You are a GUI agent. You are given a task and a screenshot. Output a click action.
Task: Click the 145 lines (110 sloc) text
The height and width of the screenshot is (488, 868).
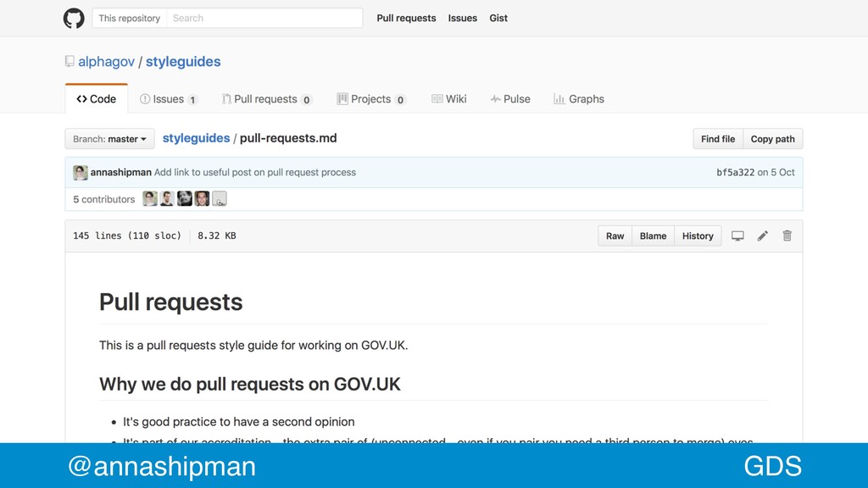tap(127, 236)
